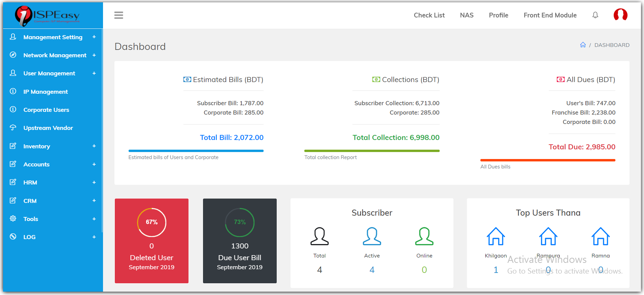This screenshot has height=295, width=644.
Task: Click the LOG icon in sidebar
Action: tap(13, 236)
